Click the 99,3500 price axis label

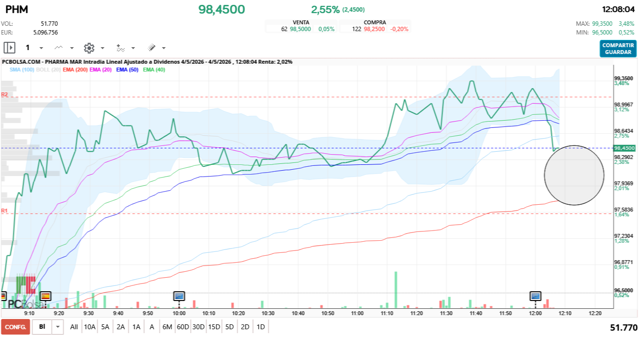click(x=624, y=78)
